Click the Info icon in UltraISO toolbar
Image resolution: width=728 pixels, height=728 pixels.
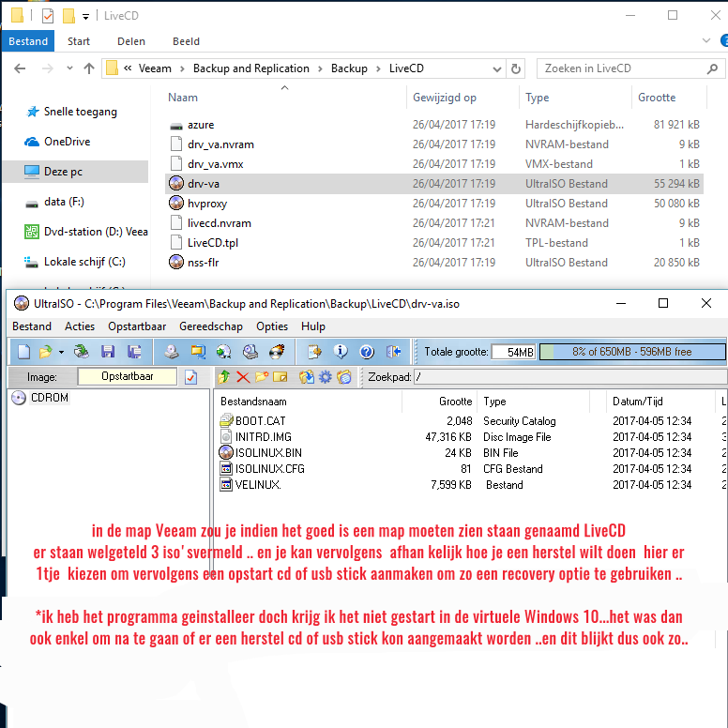coord(341,352)
